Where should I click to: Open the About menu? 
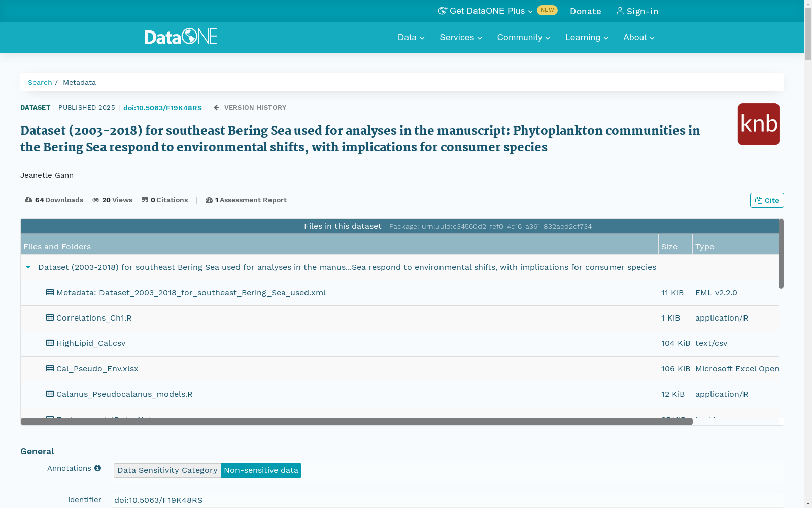coord(639,37)
